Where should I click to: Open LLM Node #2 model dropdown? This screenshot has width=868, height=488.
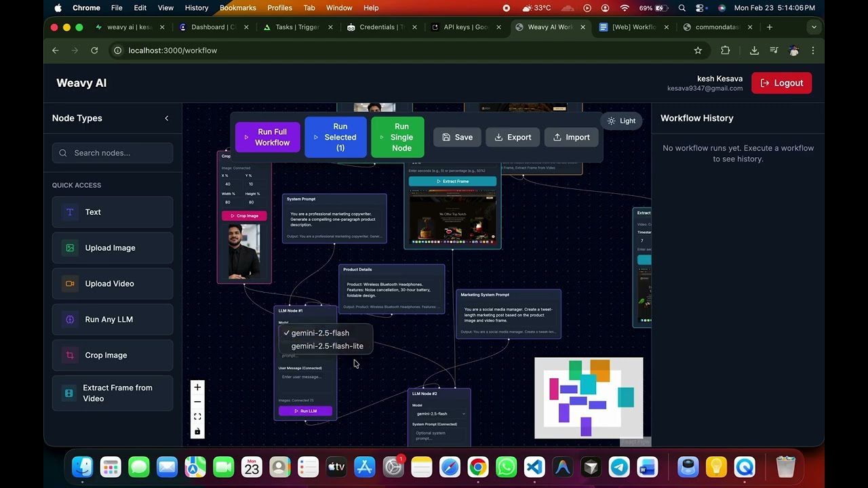439,413
